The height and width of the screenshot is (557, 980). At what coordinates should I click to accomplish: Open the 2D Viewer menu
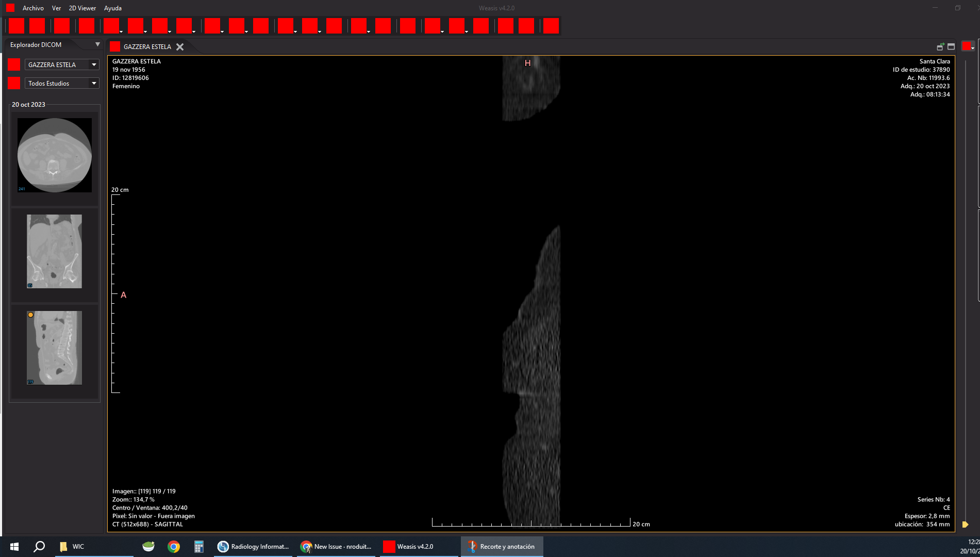point(82,8)
